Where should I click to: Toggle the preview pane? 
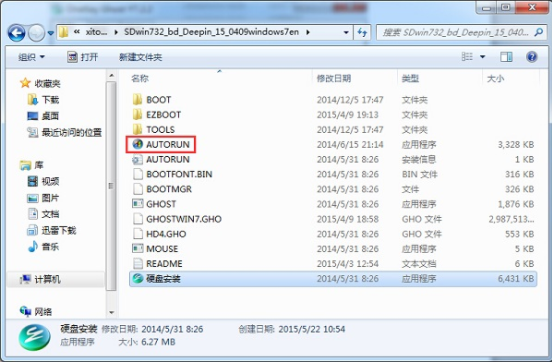[506, 57]
